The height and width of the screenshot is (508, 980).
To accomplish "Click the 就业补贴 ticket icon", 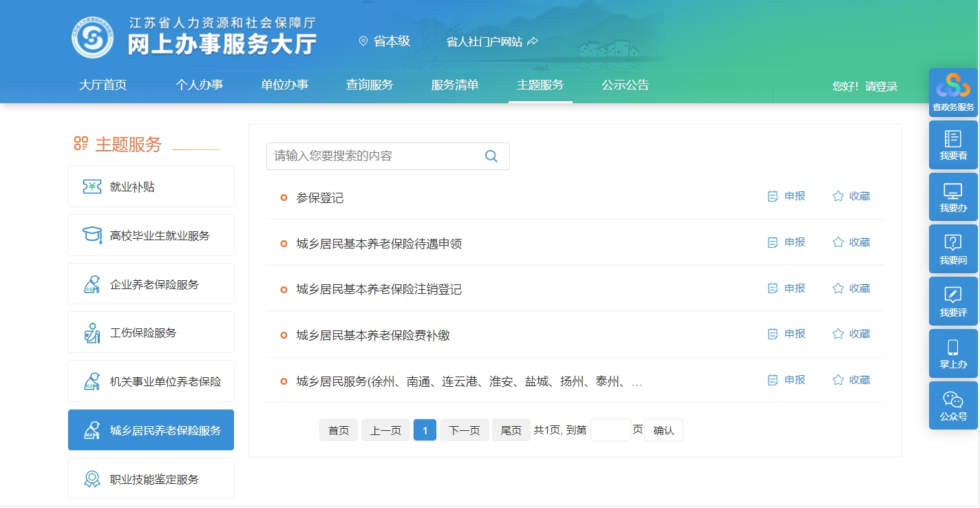I will point(92,187).
